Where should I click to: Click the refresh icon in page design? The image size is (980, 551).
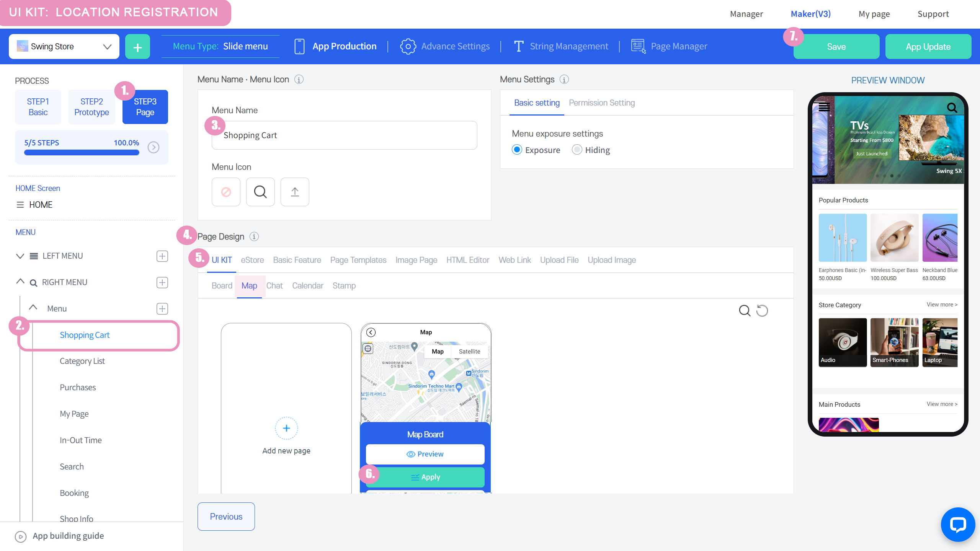click(x=762, y=310)
